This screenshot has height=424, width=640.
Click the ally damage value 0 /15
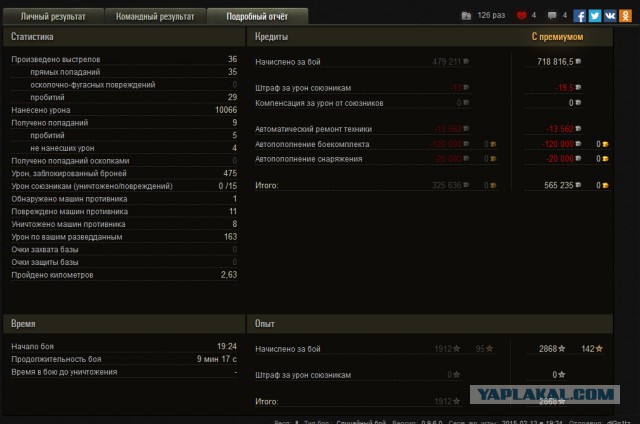click(227, 186)
